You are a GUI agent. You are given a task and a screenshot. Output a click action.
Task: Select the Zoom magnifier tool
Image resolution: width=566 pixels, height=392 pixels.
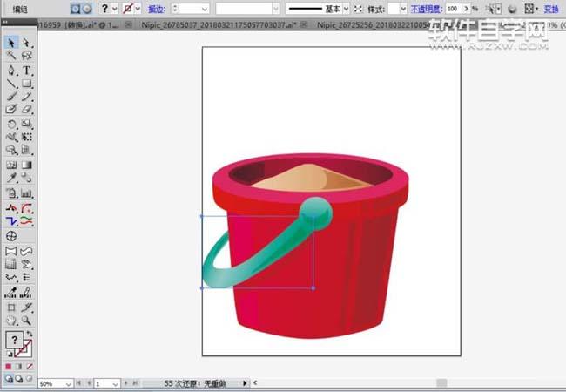click(26, 321)
